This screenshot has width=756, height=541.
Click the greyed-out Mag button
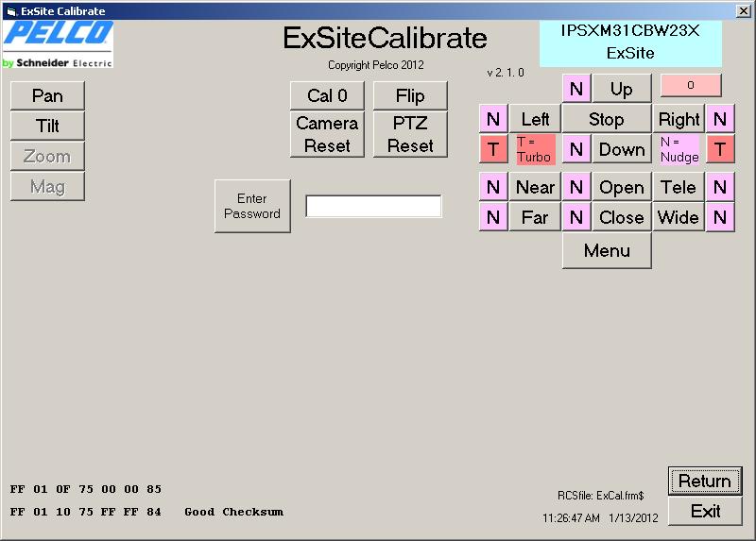(47, 186)
